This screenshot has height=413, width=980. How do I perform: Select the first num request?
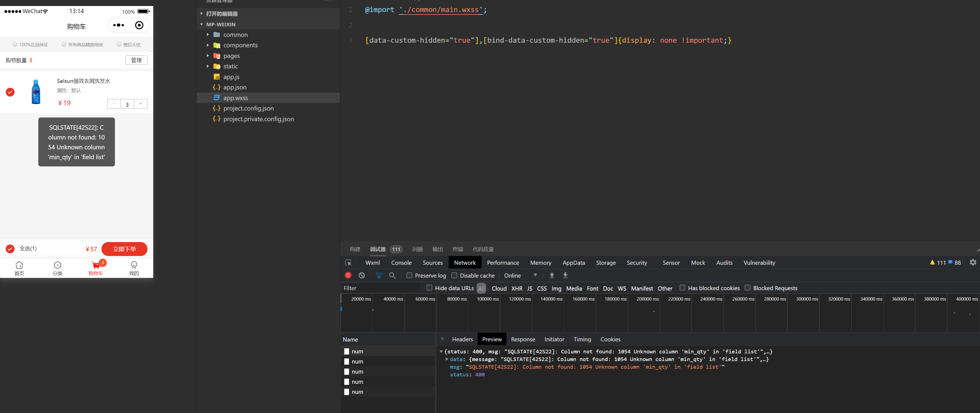(x=388, y=351)
